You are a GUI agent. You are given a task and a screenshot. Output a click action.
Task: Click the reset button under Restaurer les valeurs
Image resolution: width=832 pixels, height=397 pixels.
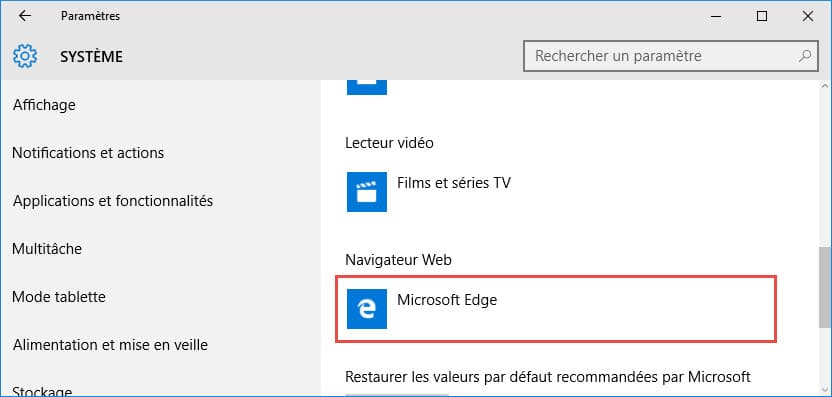(x=397, y=395)
